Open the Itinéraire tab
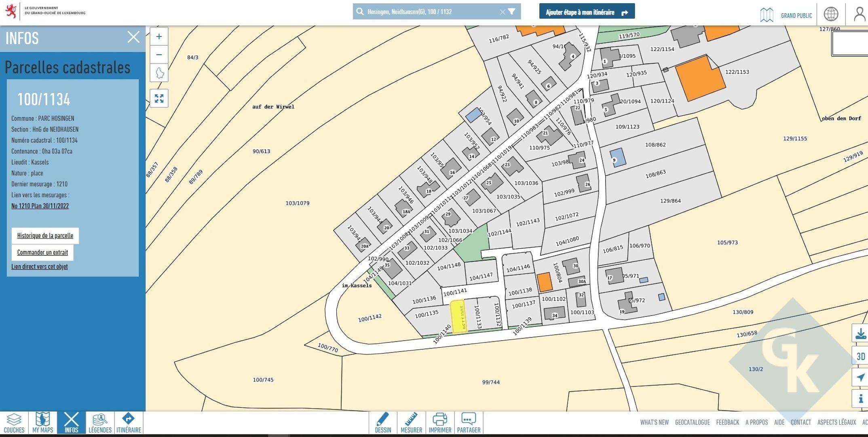This screenshot has height=437, width=868. pyautogui.click(x=129, y=423)
